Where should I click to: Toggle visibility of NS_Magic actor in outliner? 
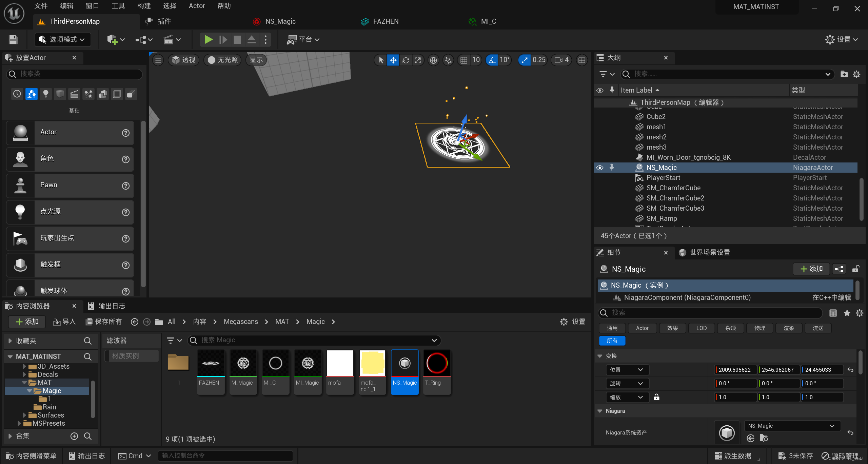pyautogui.click(x=599, y=167)
